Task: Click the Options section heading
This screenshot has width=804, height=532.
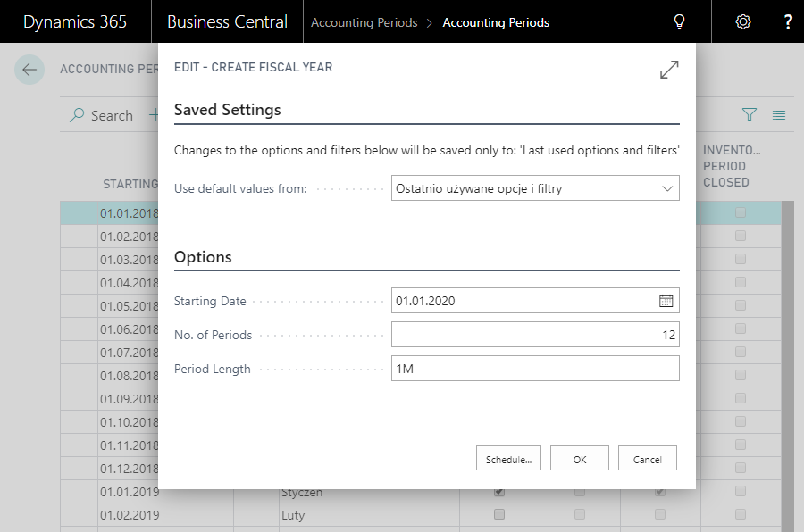Action: click(x=203, y=257)
